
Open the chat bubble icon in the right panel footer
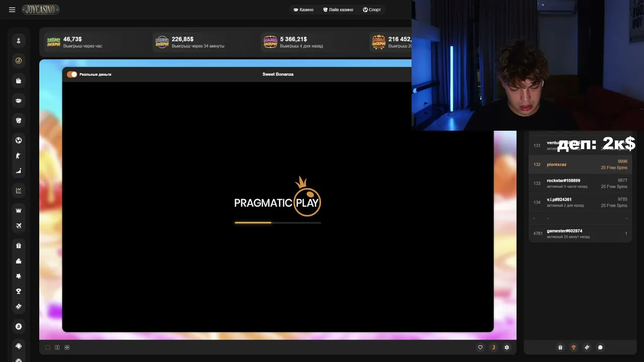(600, 347)
